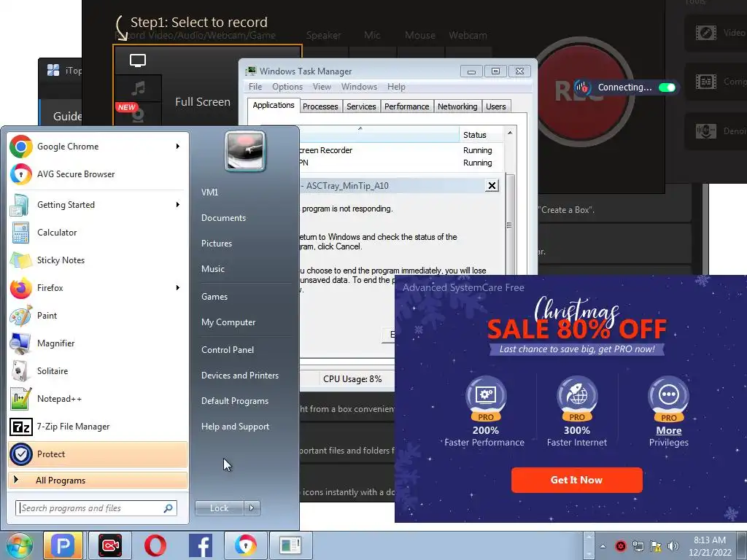Open Task Manager Windows menu
Screen dimensions: 747x560
[359, 87]
